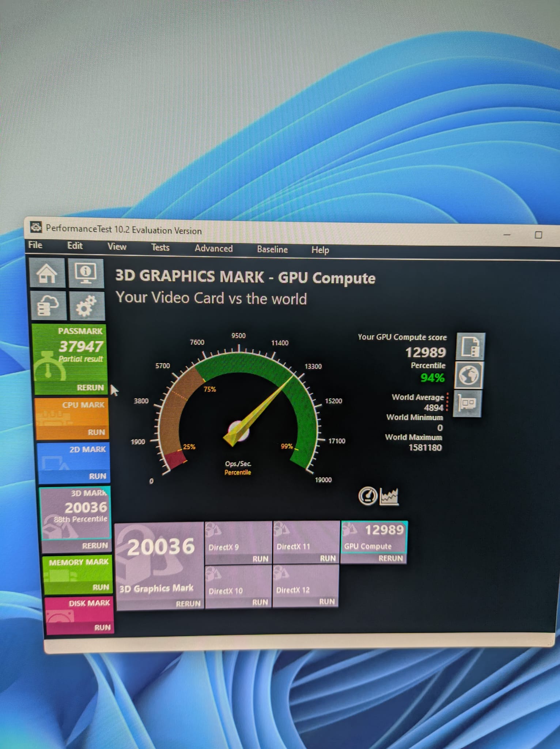
Task: Click the 88th Percentile text
Action: pos(80,519)
